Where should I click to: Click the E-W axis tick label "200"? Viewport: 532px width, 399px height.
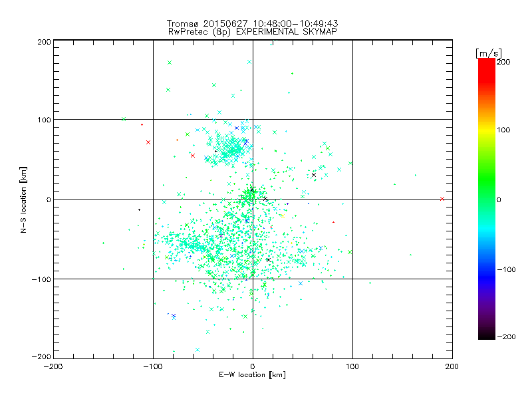tap(452, 367)
